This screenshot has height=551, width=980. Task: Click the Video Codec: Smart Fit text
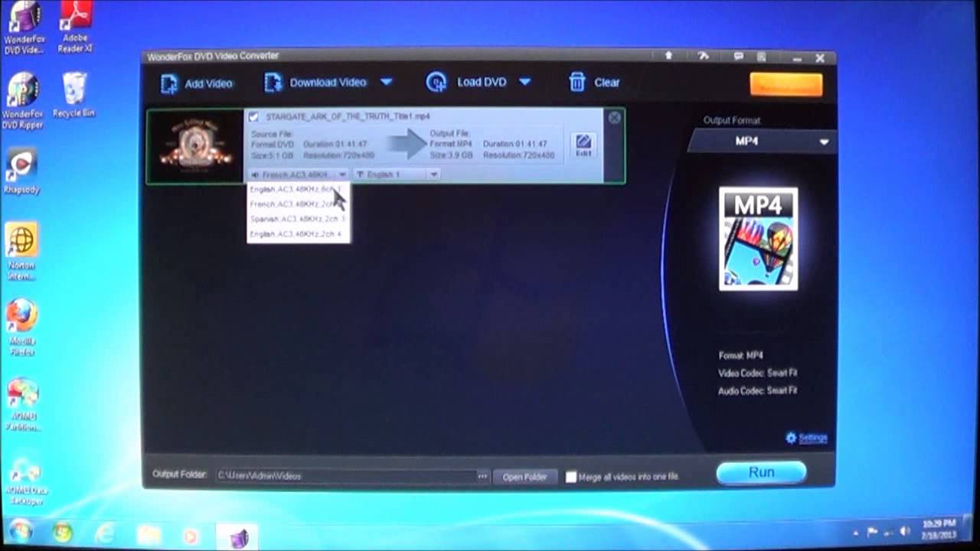[x=758, y=373]
